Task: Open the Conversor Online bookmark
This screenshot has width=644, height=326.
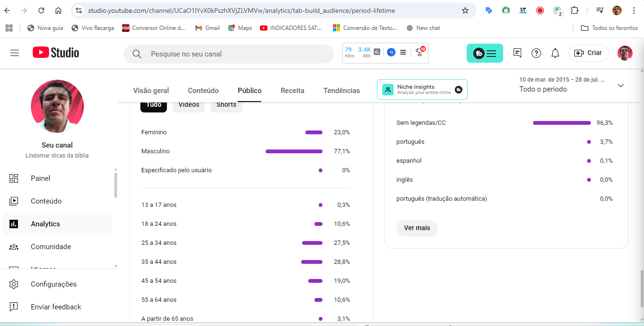Action: [154, 28]
